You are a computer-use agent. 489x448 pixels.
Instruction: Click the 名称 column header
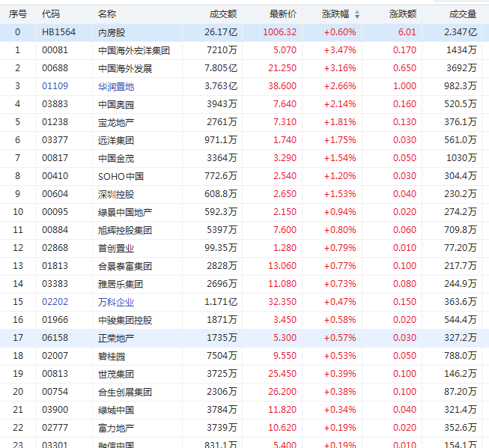tap(107, 14)
